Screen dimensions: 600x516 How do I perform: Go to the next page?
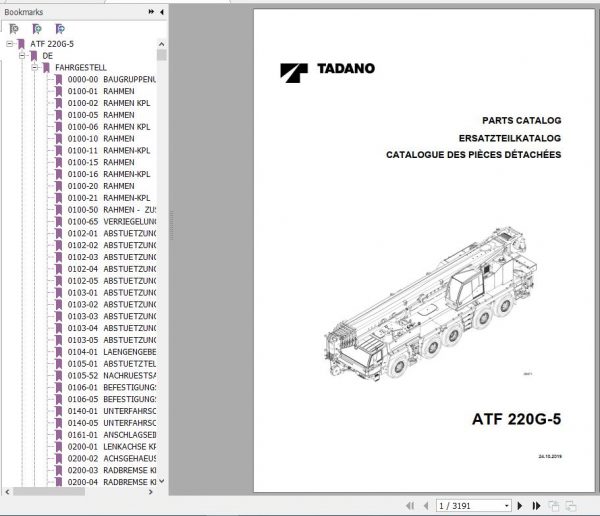(520, 506)
